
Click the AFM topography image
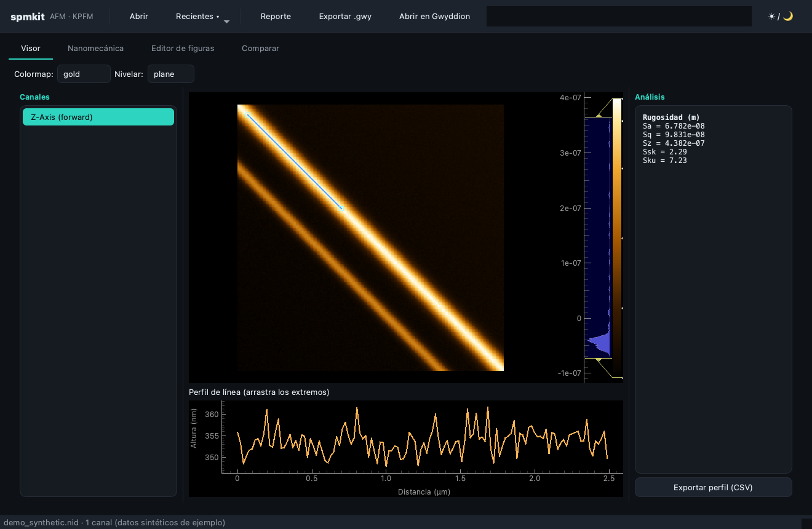point(370,237)
